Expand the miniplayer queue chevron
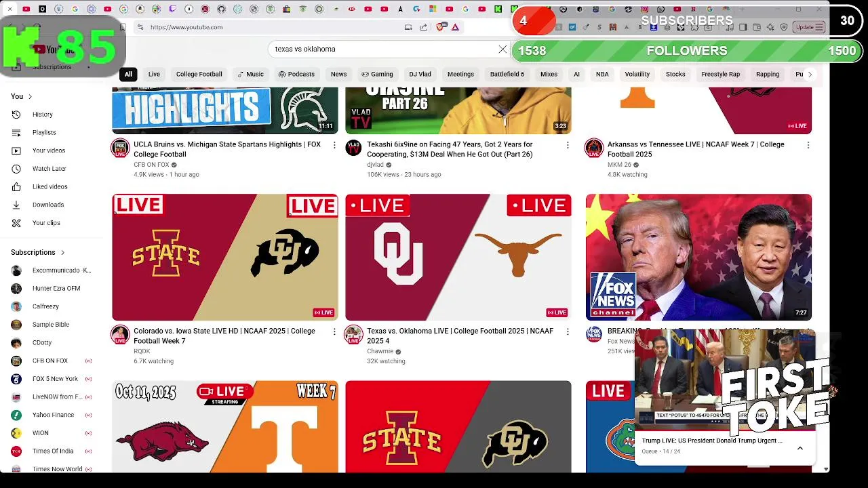Screen dimensions: 868x488 click(800, 448)
